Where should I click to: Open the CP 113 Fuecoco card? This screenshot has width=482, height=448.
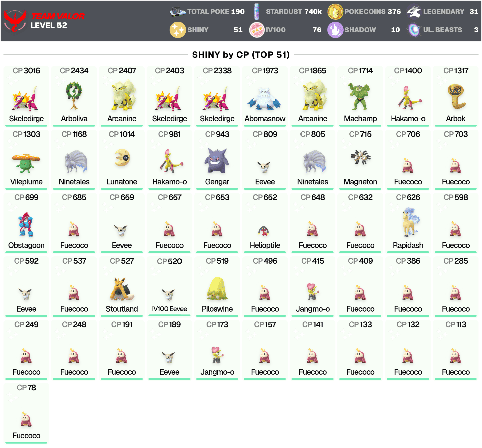456,350
